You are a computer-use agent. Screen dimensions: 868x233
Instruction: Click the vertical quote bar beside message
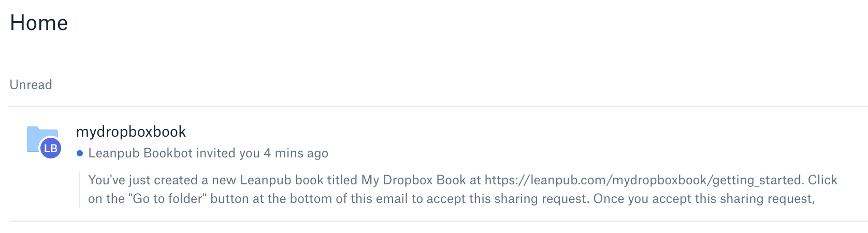pos(79,190)
